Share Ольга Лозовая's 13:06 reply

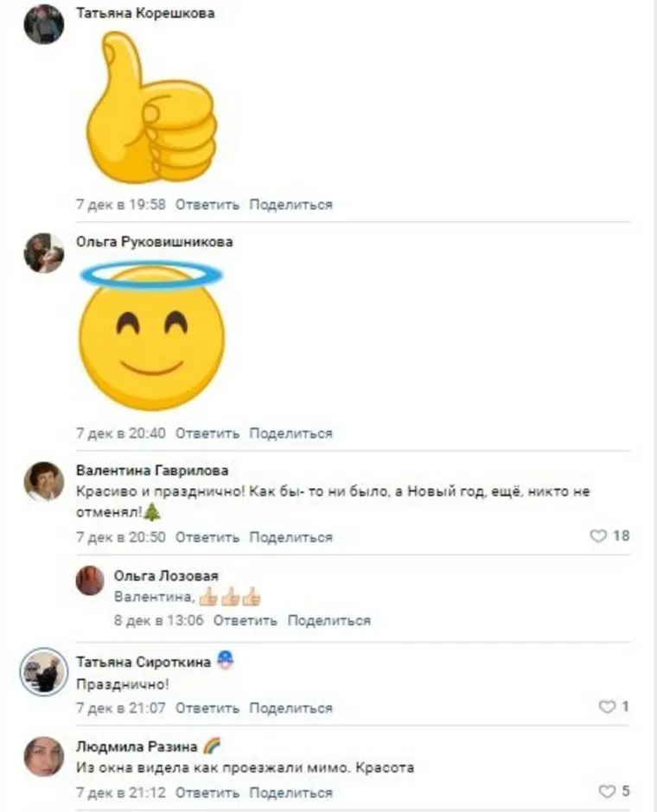[329, 620]
